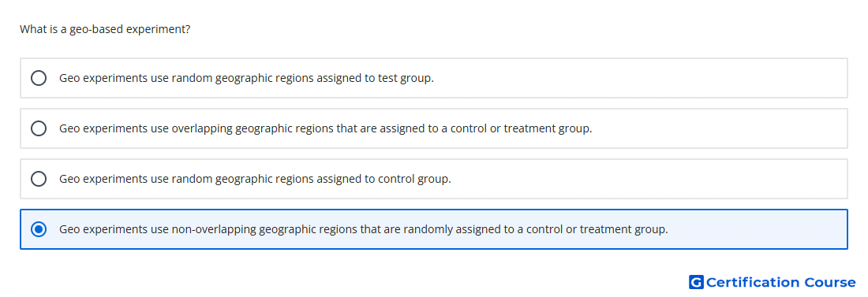Click blank space in the highlighted answer card
This screenshot has width=868, height=297.
[x=758, y=229]
